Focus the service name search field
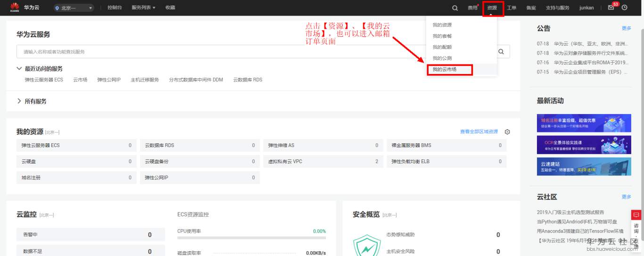 [x=255, y=52]
